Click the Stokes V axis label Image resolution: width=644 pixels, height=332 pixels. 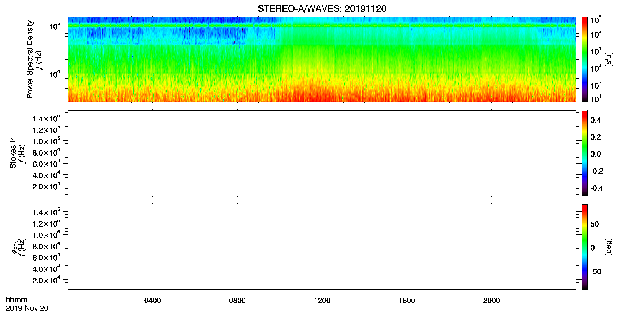[13, 153]
